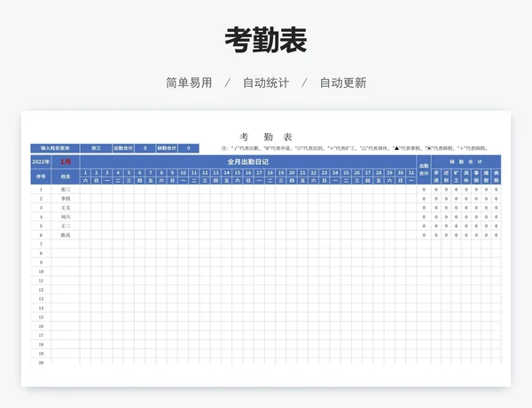Select the 输入姓名查询 label cell
The image size is (532, 408).
pos(55,148)
